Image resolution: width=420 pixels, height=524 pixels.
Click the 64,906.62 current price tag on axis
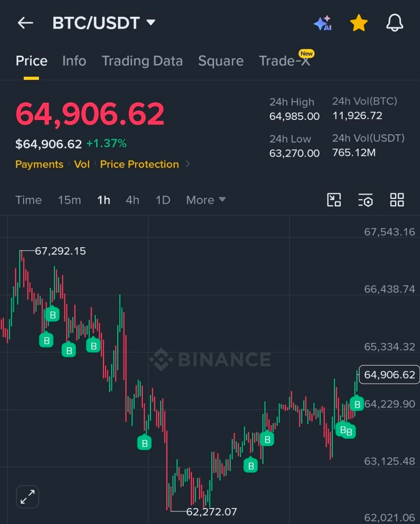pos(389,375)
